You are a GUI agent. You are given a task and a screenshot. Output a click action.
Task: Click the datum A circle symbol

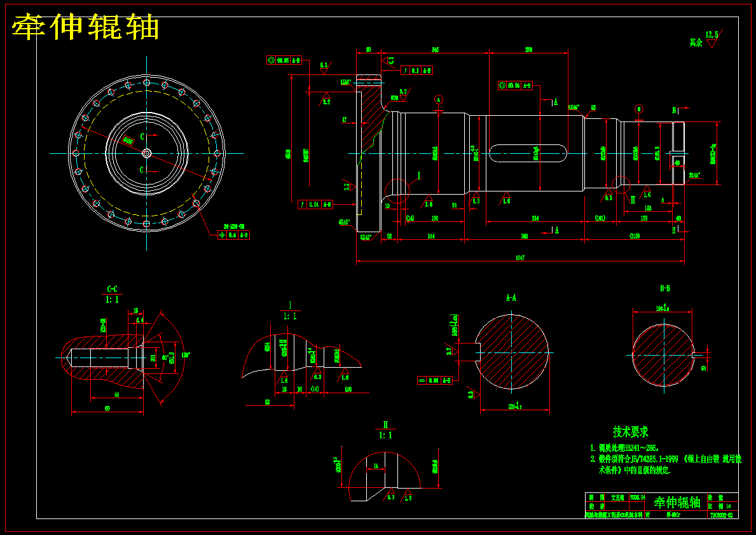point(438,100)
